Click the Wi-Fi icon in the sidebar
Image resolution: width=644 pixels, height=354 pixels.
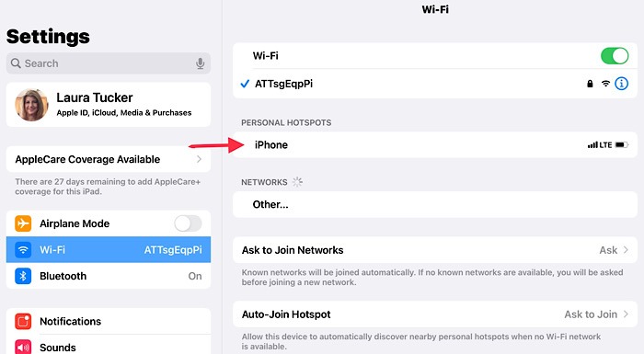pyautogui.click(x=23, y=250)
